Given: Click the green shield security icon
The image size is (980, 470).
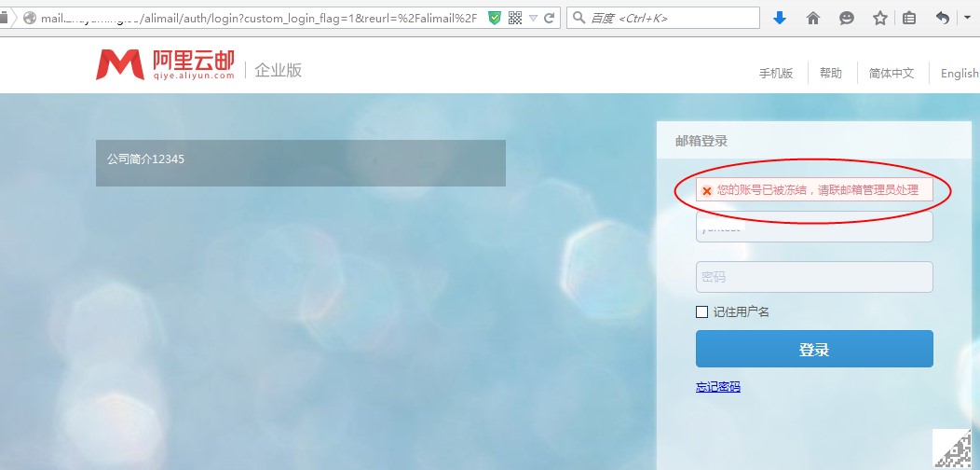Looking at the screenshot, I should click(x=495, y=18).
